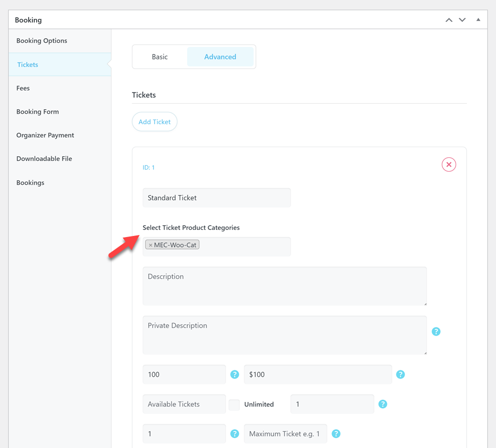
Task: Click help icon next to $100 price label
Action: [400, 374]
